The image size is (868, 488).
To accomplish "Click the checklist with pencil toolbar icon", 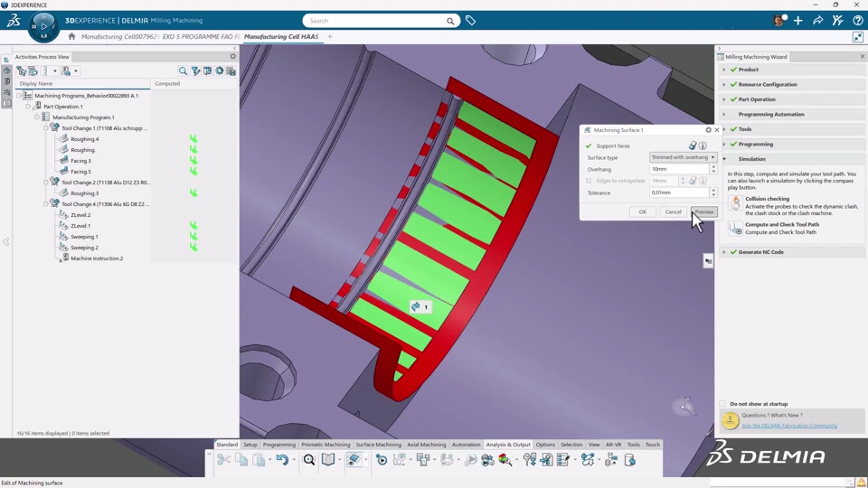I will (563, 460).
